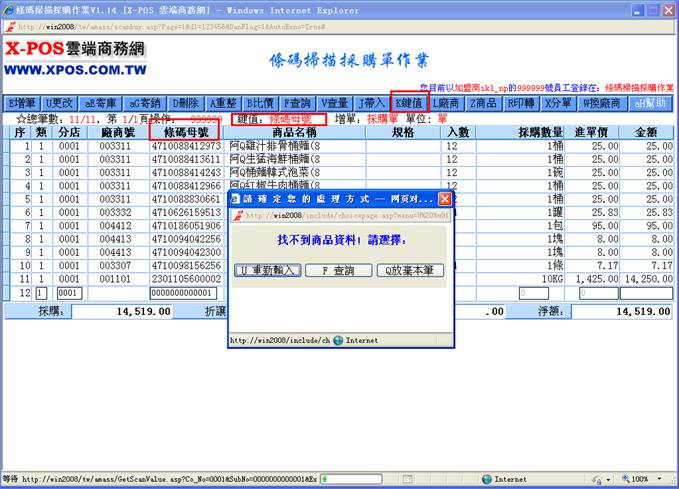
Task: Open the Z商品 product button
Action: click(x=484, y=103)
